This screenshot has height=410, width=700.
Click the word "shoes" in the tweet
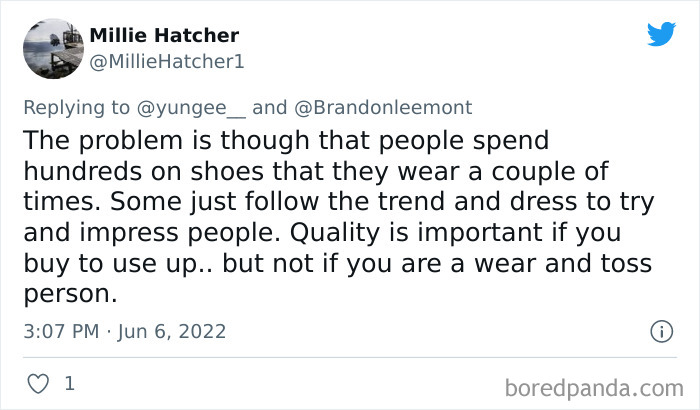233,170
